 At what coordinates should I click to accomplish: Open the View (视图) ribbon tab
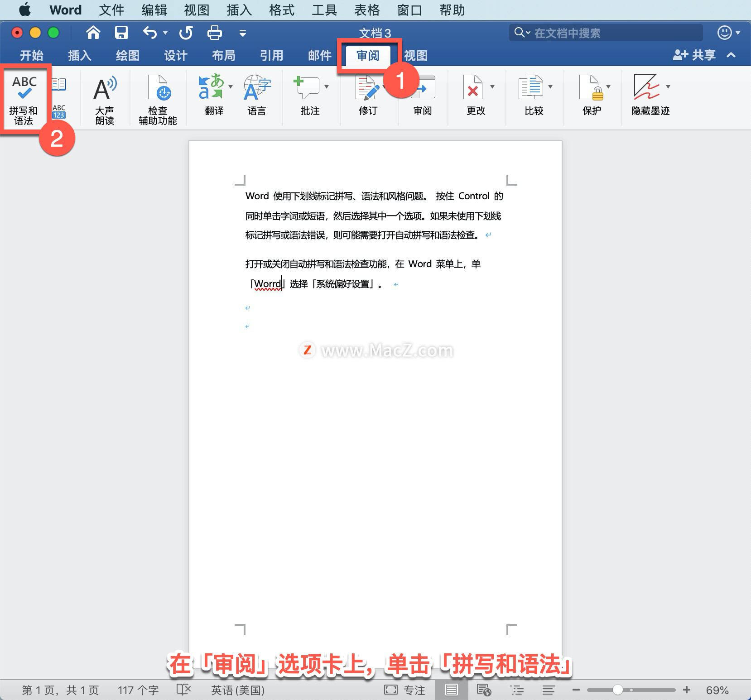coord(416,55)
